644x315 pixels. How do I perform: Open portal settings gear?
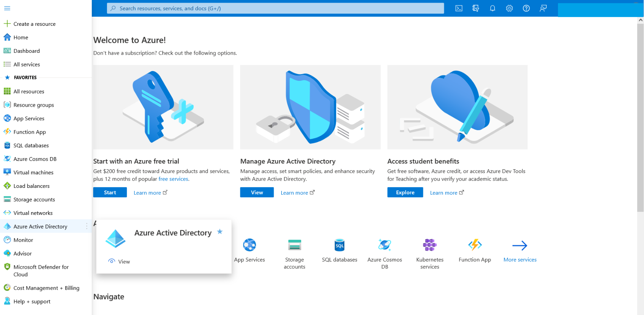pos(509,8)
